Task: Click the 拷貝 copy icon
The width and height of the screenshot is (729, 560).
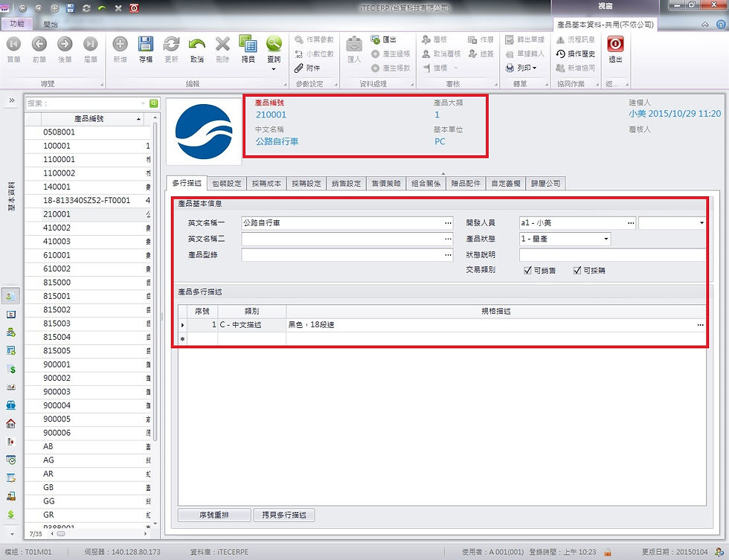Action: 248,44
